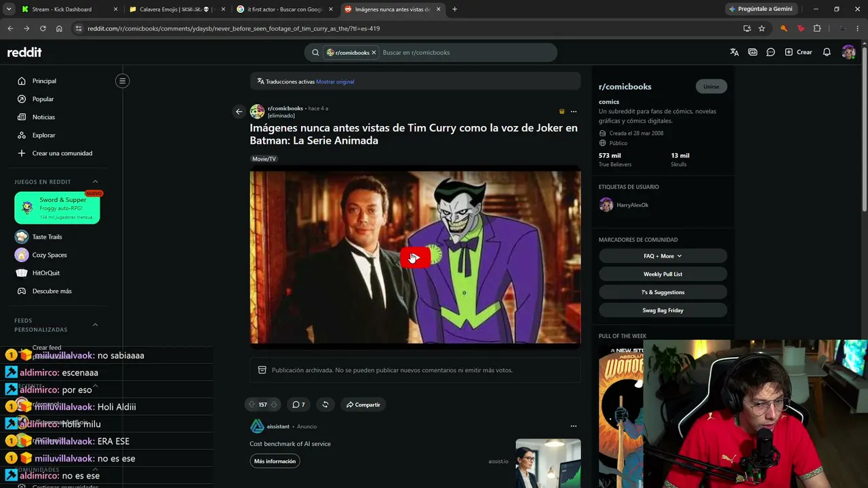This screenshot has width=868, height=488.
Task: Open the translation settings icon in Reddit header
Action: (x=734, y=52)
